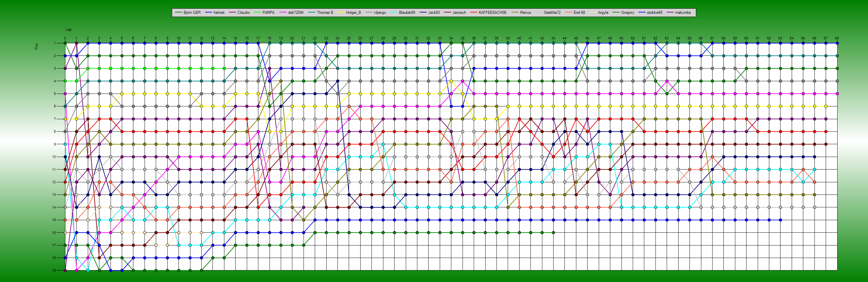Screen dimensions: 868x282
Task: Select Thomas B in the legend
Action: [324, 12]
